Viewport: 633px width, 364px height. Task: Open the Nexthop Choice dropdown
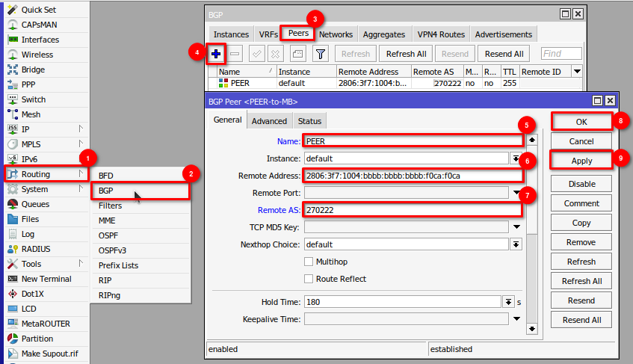[516, 244]
